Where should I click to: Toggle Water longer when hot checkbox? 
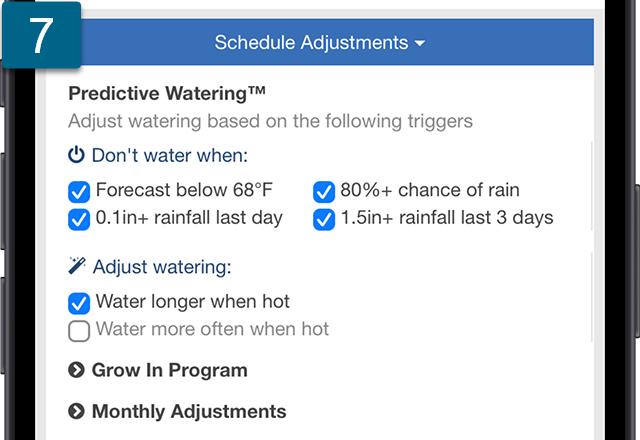pos(79,303)
